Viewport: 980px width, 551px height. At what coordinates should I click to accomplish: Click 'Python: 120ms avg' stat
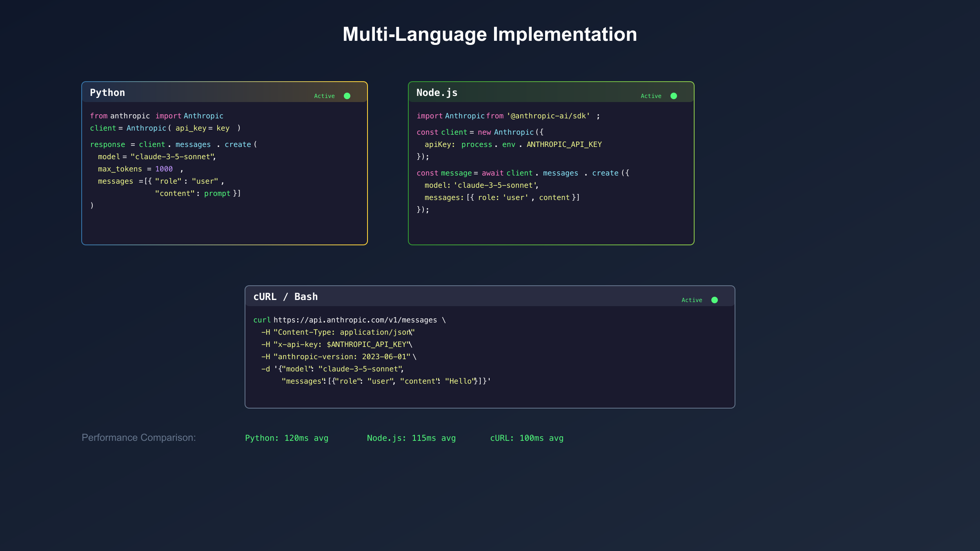click(287, 438)
